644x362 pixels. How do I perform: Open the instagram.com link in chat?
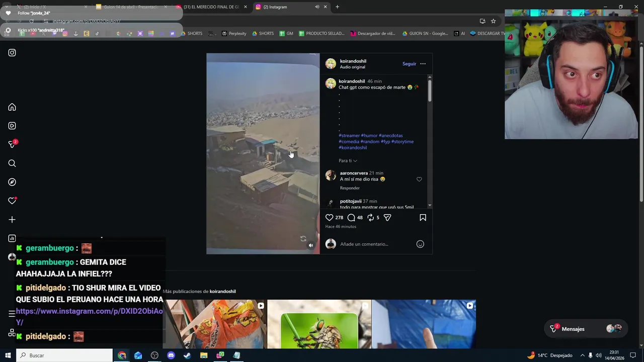[89, 317]
